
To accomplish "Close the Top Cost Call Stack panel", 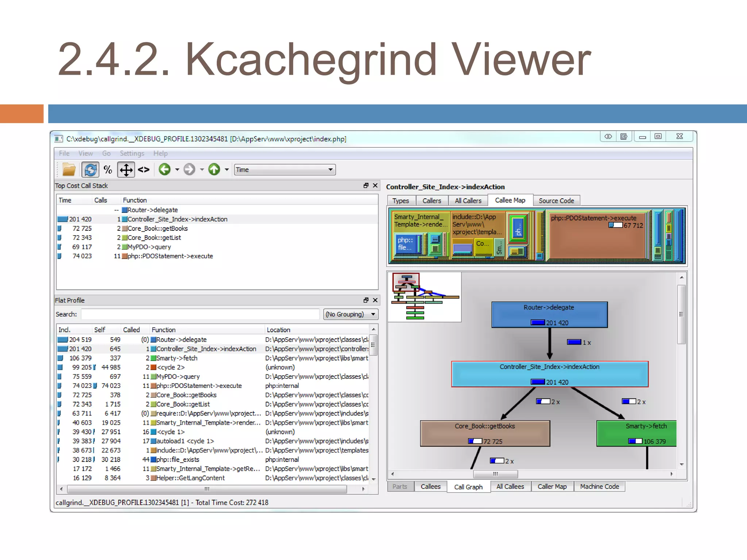I will click(375, 186).
